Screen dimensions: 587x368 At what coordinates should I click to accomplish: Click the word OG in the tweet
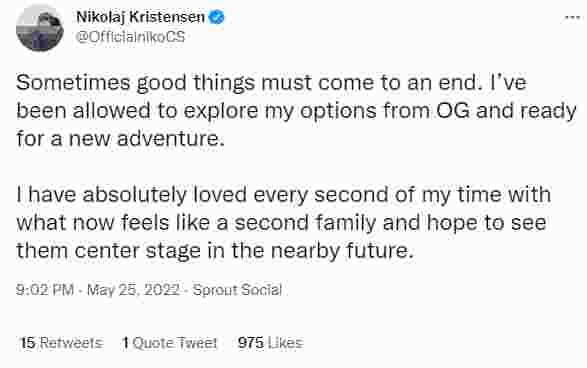coord(452,110)
